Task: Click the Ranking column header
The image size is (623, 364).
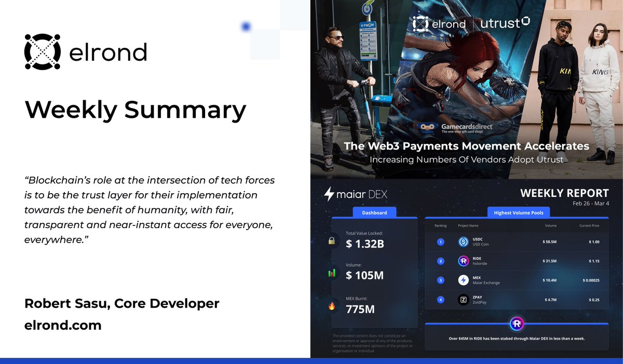Action: click(x=440, y=226)
